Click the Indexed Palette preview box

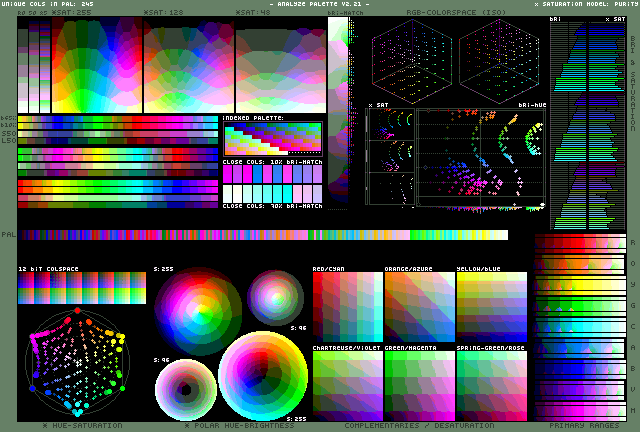click(272, 138)
